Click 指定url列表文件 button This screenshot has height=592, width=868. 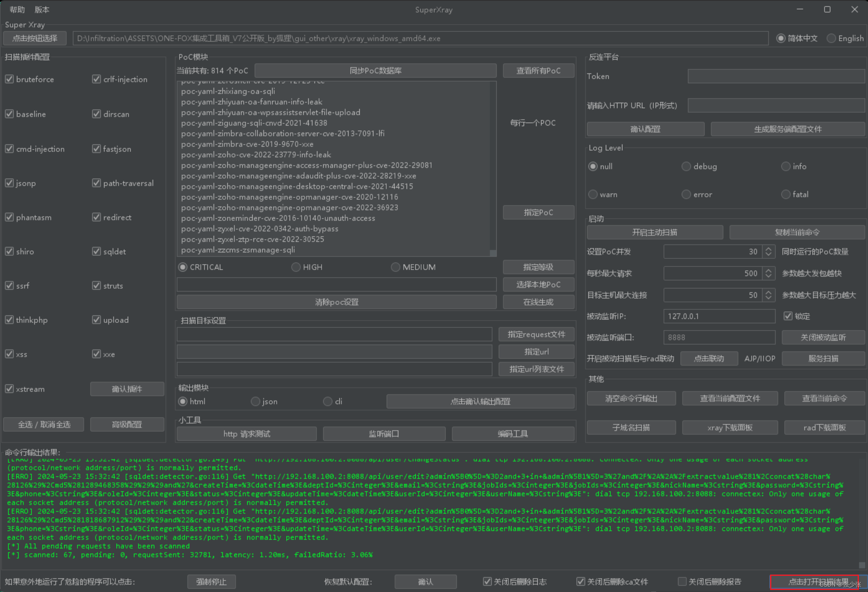pos(536,369)
